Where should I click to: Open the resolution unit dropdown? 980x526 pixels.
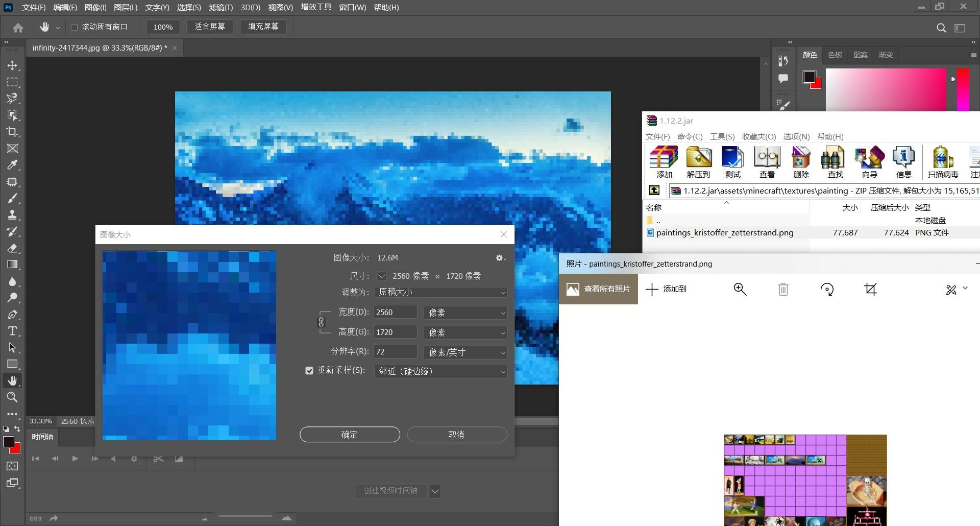click(465, 352)
